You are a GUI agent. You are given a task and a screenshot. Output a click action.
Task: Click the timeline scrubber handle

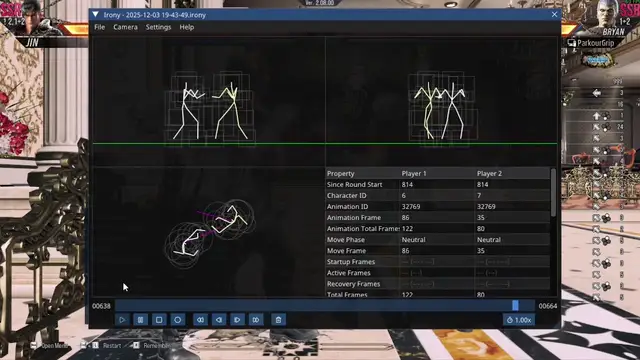pos(516,305)
